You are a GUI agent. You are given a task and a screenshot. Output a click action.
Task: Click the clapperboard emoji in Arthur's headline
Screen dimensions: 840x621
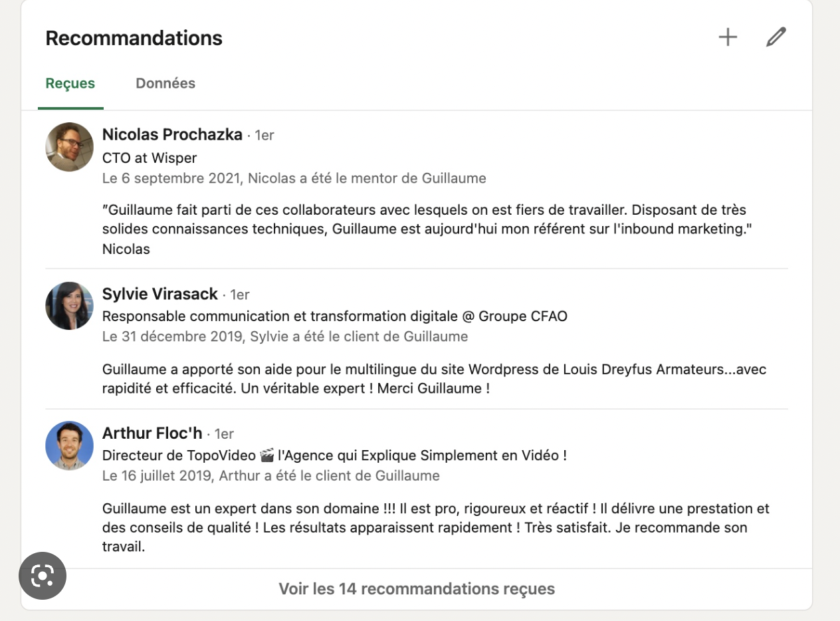[x=267, y=456]
